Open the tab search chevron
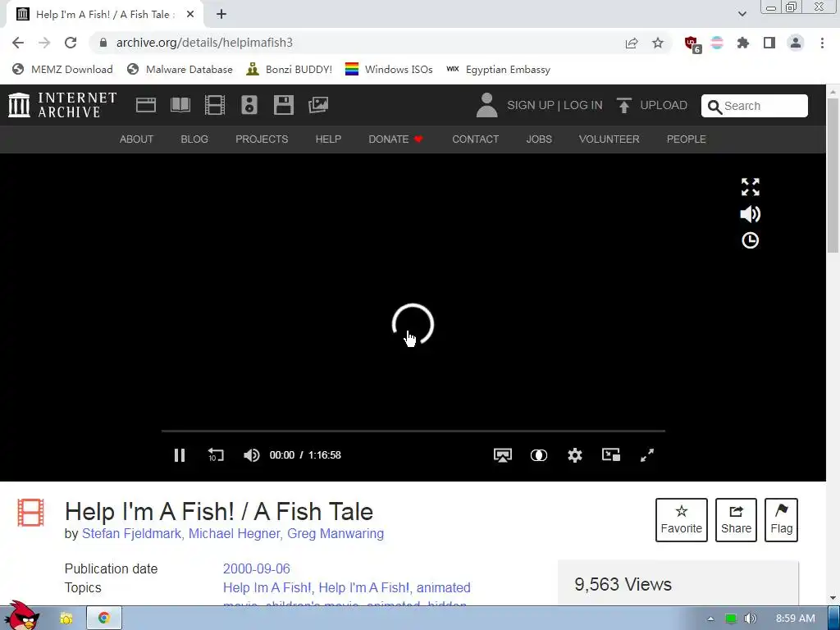Image resolution: width=840 pixels, height=630 pixels. click(x=742, y=14)
